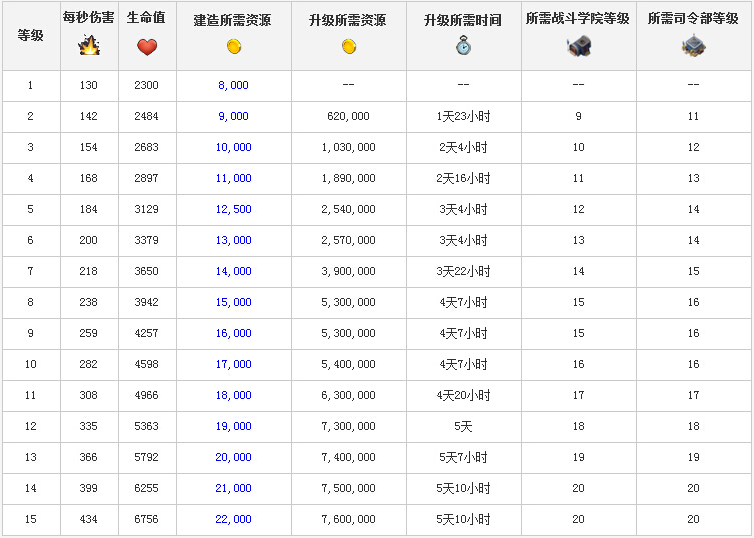
Task: Open the 18,000 build cost link
Action: tap(233, 396)
